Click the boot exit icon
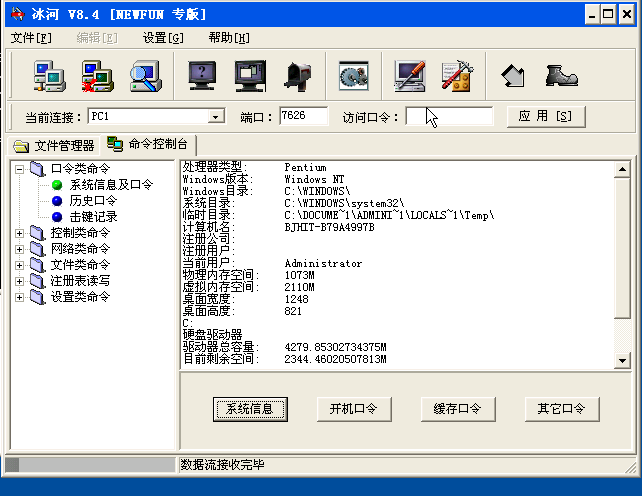 [x=561, y=76]
